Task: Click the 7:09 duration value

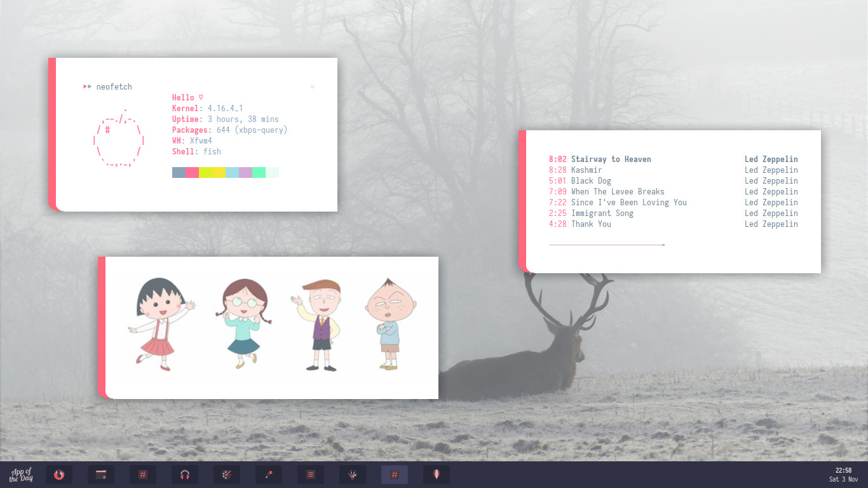Action: pos(557,192)
